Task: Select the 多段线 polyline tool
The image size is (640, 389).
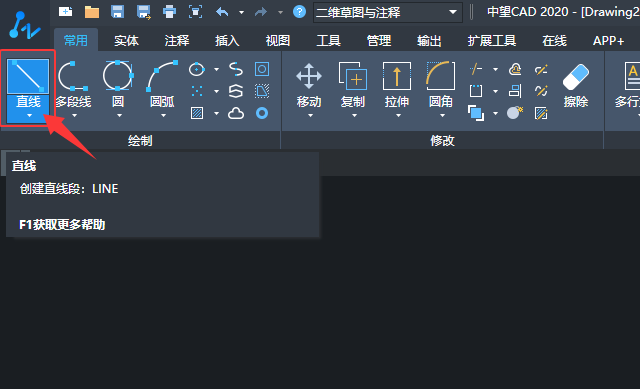Action: click(x=73, y=84)
